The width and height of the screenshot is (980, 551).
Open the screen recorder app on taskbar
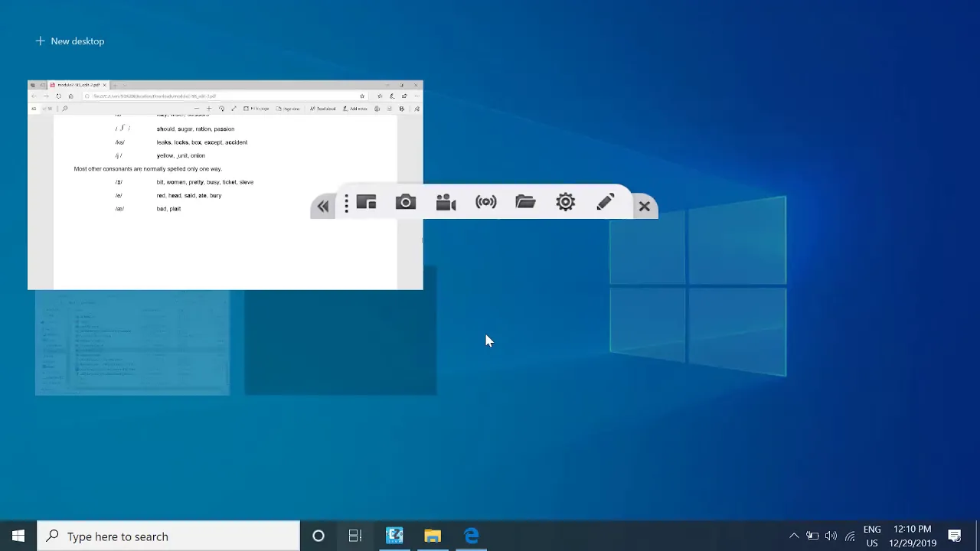point(394,536)
